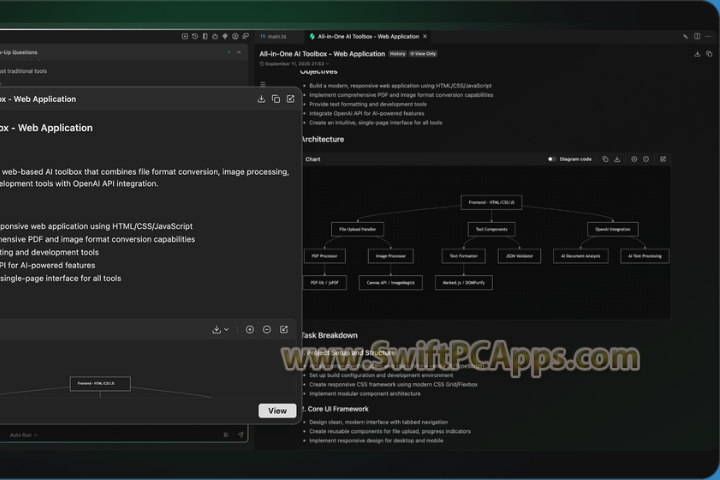Click the panel layout icon in chat toolbar
This screenshot has height=480, width=720.
(x=205, y=36)
